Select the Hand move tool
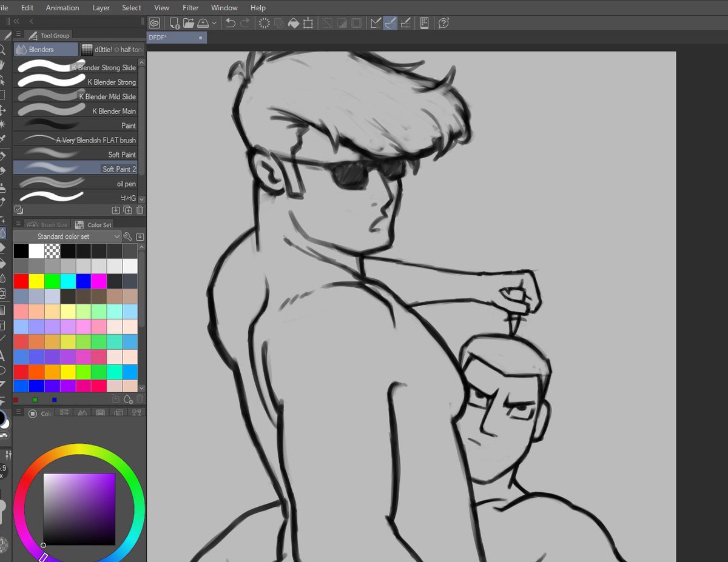This screenshot has width=728, height=562. (2, 65)
